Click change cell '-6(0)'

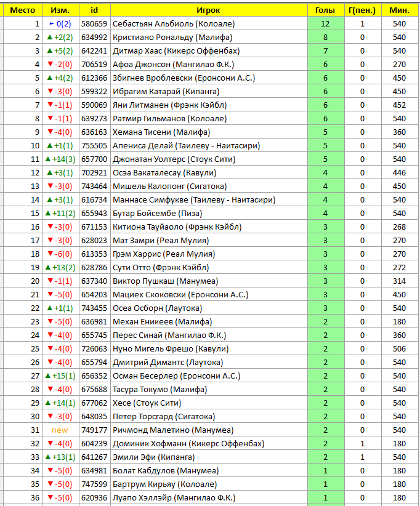pos(61,254)
